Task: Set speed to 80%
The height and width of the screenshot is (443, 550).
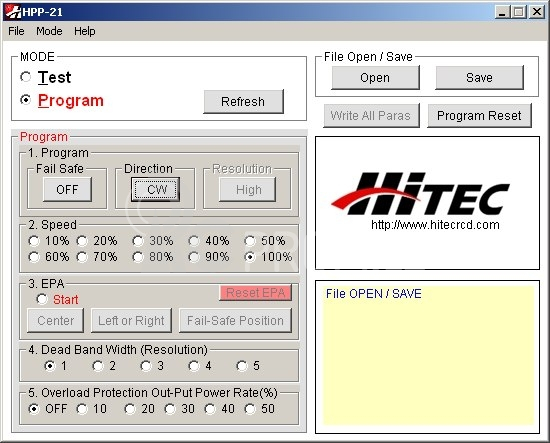Action: pyautogui.click(x=138, y=257)
